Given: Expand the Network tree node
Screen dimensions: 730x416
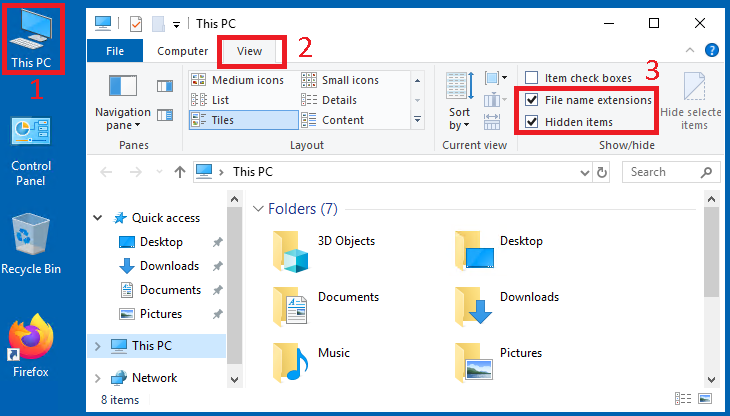Looking at the screenshot, I should click(x=97, y=378).
